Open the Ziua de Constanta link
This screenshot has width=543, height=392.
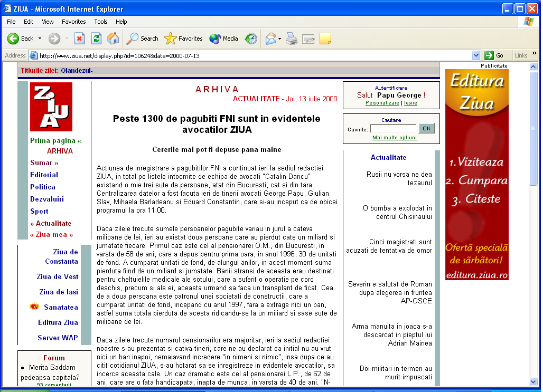click(61, 256)
